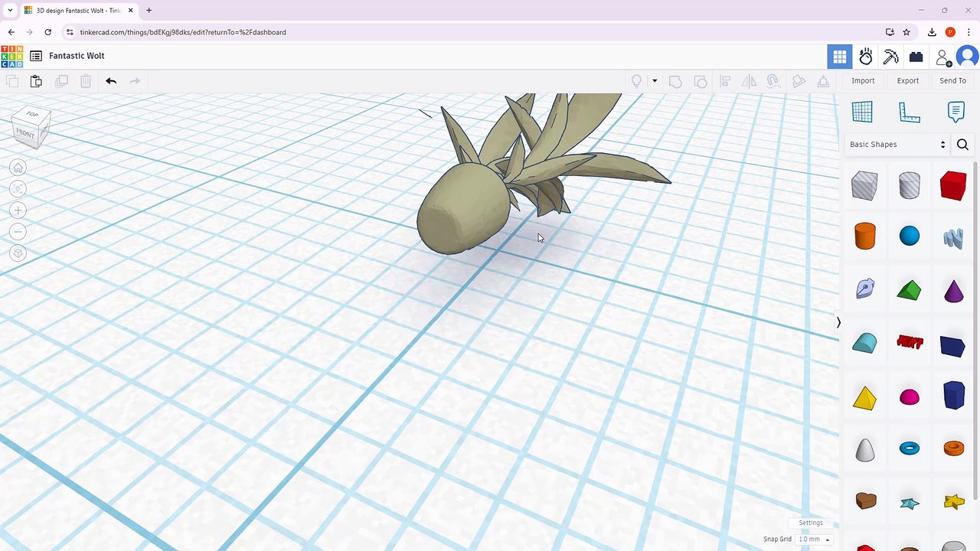Pick the Cylinder hole shape
This screenshot has width=980, height=551.
tap(909, 186)
